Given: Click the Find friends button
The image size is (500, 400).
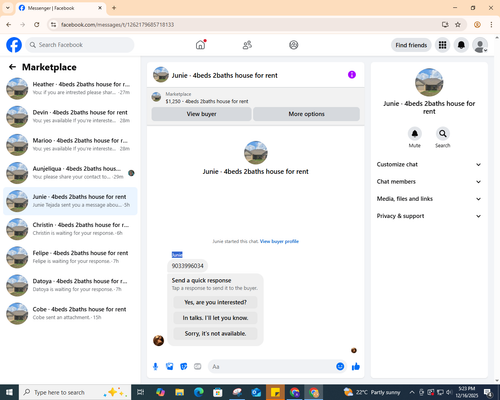Looking at the screenshot, I should pos(411,45).
